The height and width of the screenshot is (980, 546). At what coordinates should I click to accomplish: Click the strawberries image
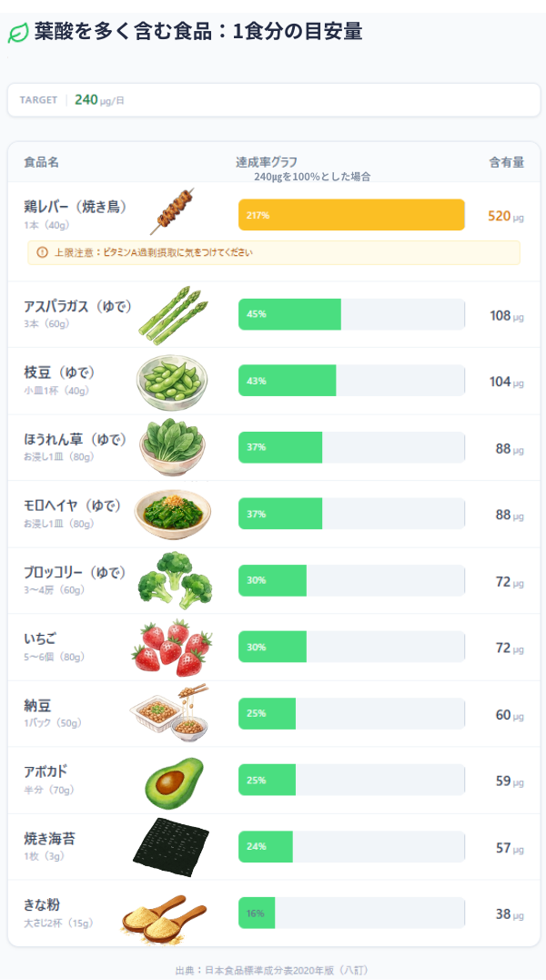172,647
